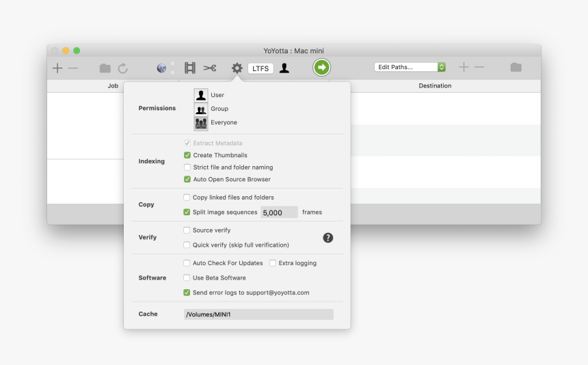
Task: Select the Group permissions icon
Action: coord(201,109)
